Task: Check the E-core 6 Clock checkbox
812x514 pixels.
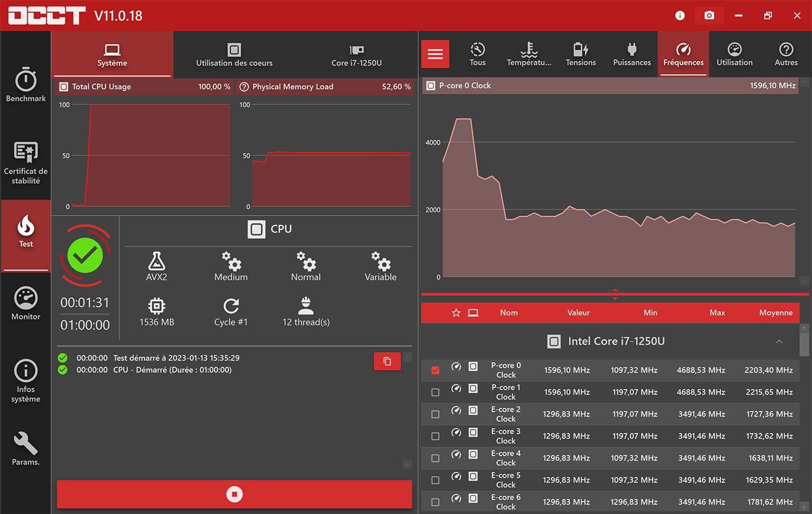Action: [436, 502]
